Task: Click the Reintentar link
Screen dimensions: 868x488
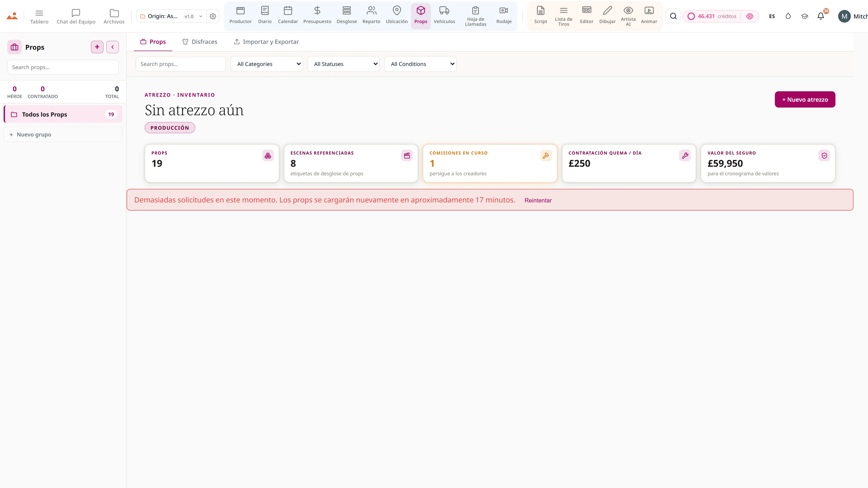Action: [x=538, y=200]
